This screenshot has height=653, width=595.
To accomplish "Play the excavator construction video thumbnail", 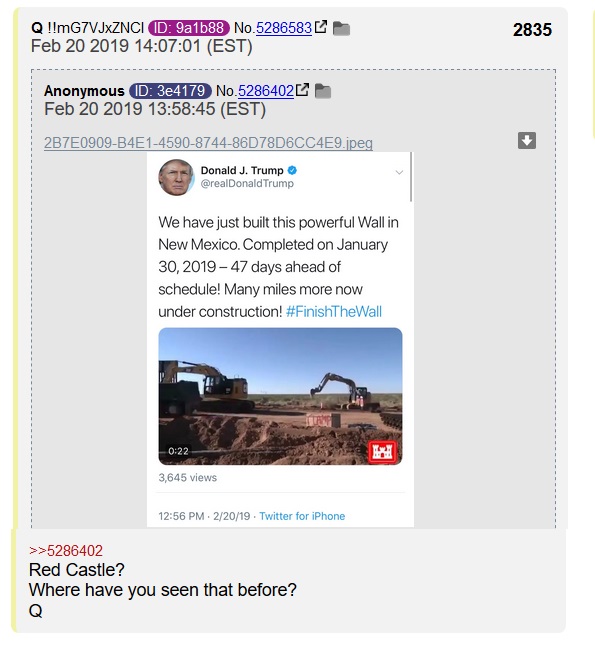I will tap(280, 396).
